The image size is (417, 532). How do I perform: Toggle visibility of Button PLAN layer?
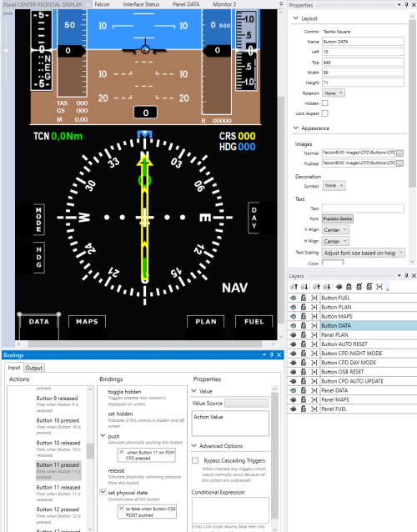(x=294, y=307)
